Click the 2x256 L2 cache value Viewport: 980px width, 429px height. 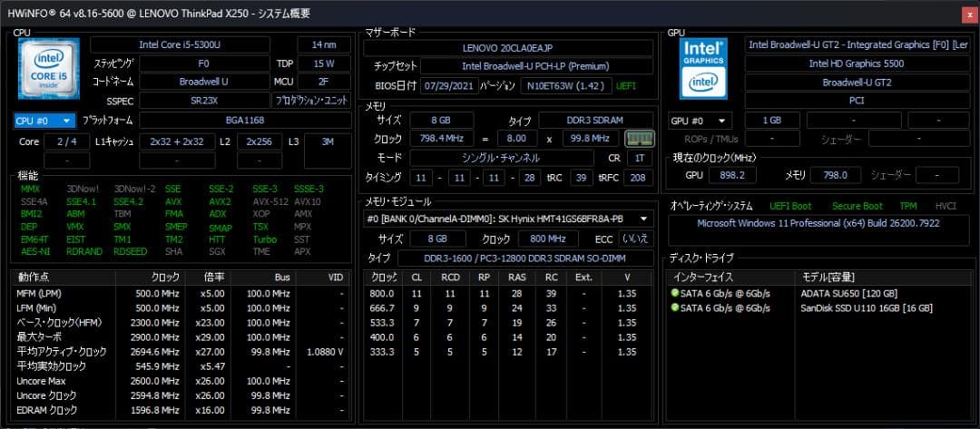pyautogui.click(x=260, y=141)
